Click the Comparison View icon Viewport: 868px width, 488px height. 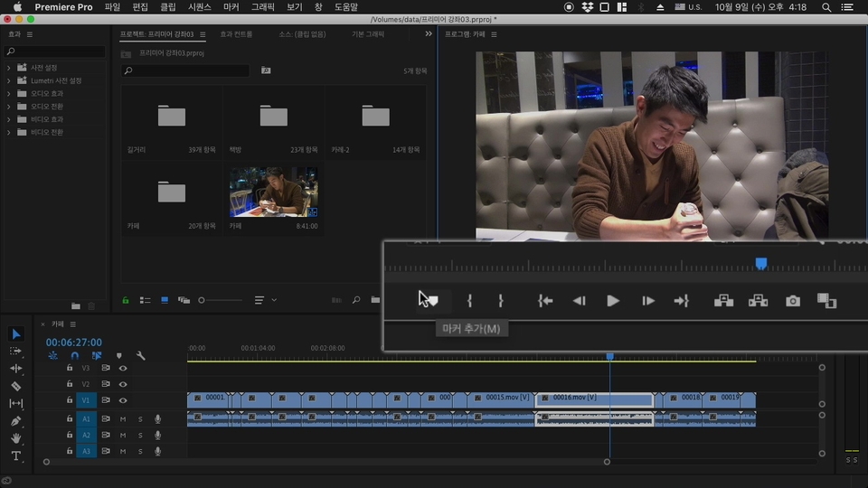coord(826,300)
